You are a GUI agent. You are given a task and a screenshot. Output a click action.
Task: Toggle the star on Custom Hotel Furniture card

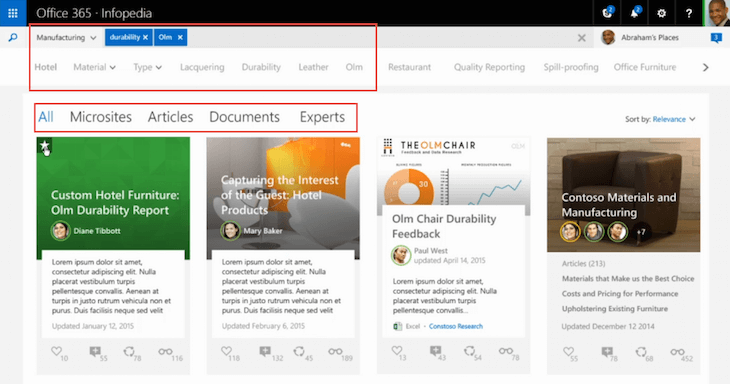tap(45, 146)
